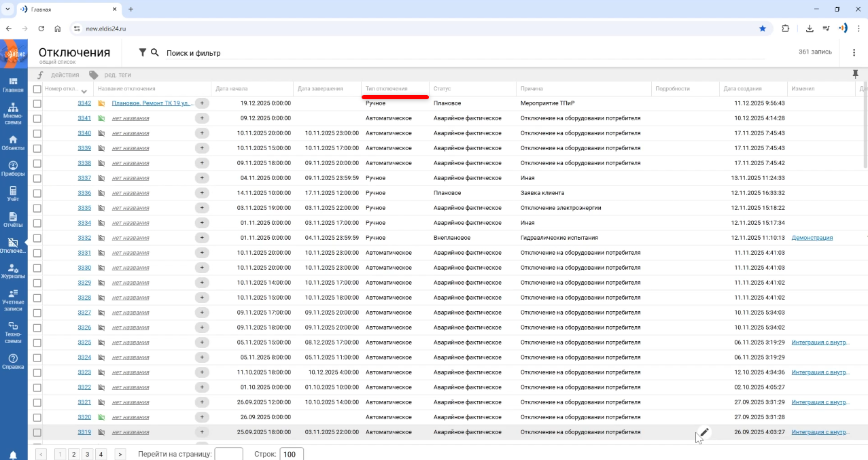Screen dimensions: 868x460
Task: Open the действия menu
Action: point(64,75)
